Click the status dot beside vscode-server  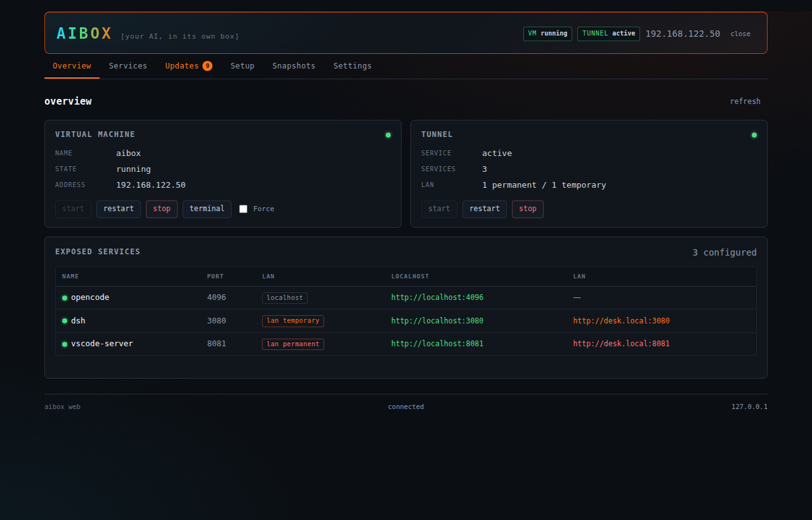[x=65, y=344]
